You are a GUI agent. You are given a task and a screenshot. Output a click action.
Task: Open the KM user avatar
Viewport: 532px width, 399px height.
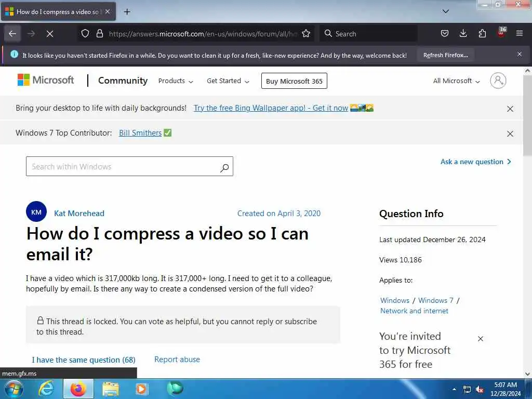tap(36, 212)
